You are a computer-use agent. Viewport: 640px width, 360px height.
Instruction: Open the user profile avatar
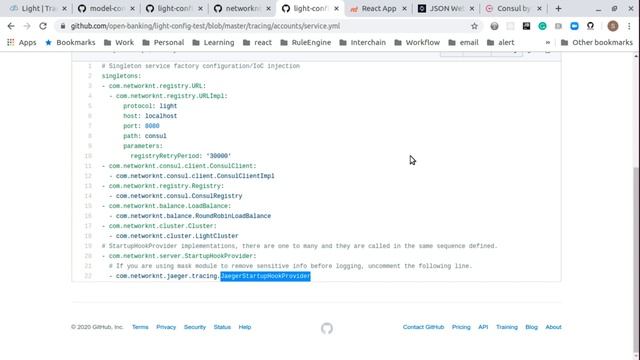point(613,26)
